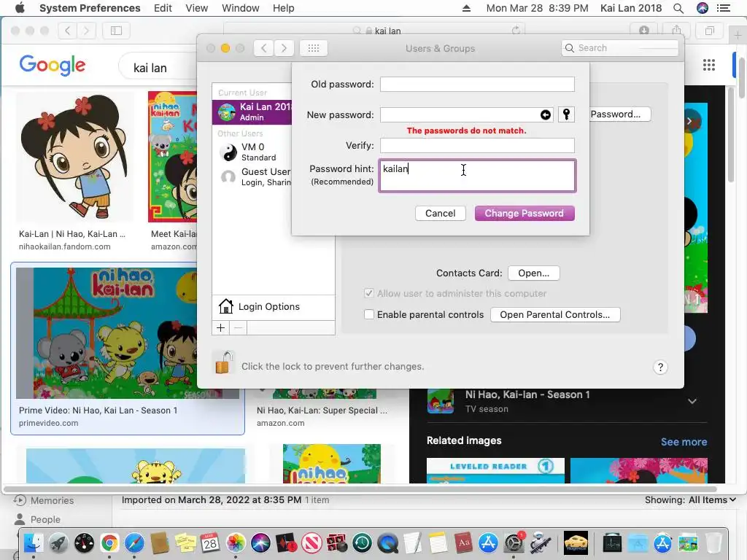Image resolution: width=747 pixels, height=560 pixels.
Task: Show all preferences grid icon
Action: point(314,48)
